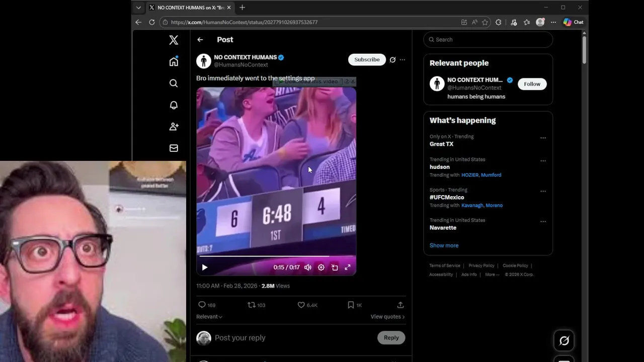Open post author's profile avatar
This screenshot has height=362, width=644.
pyautogui.click(x=203, y=61)
